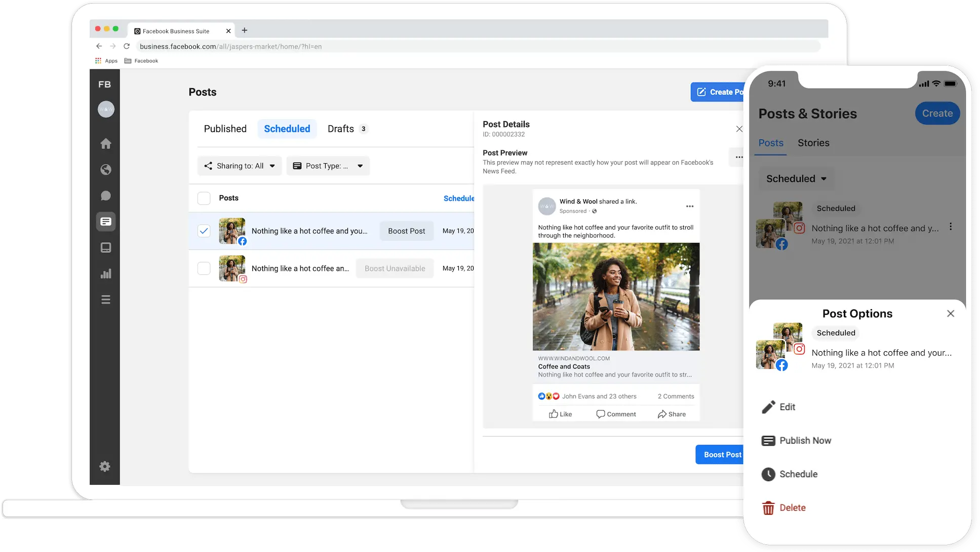Check the Instagram post row checkbox
This screenshot has width=980, height=552.
pos(204,269)
